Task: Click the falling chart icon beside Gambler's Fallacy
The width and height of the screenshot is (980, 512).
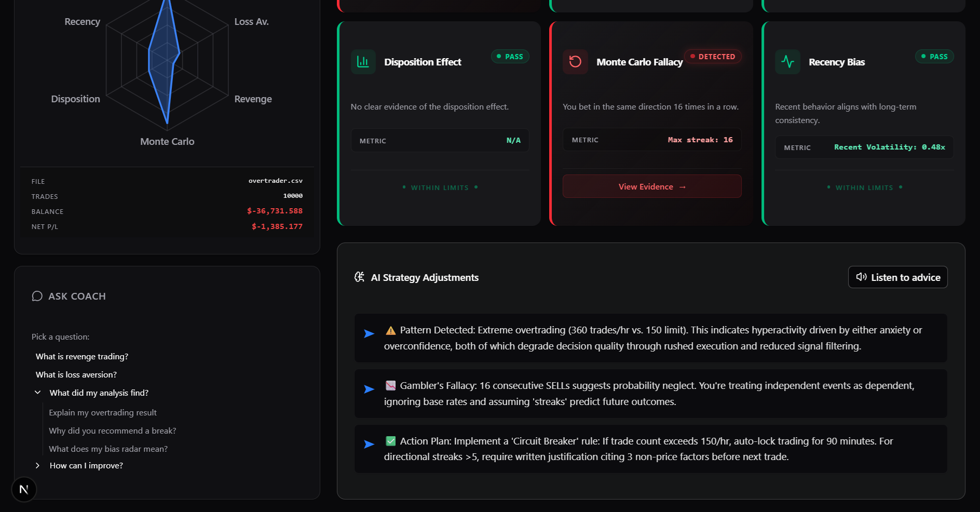Action: click(x=391, y=385)
